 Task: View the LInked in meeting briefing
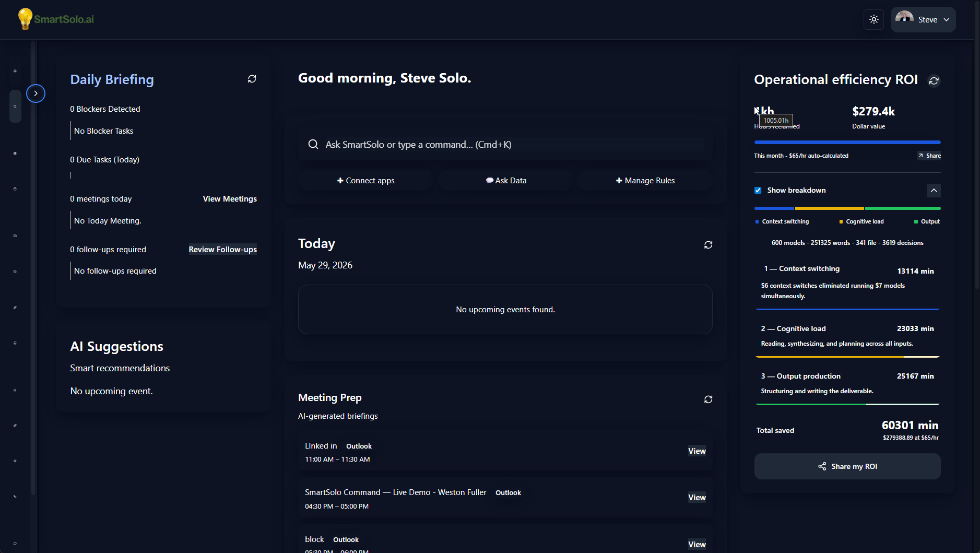(x=696, y=451)
